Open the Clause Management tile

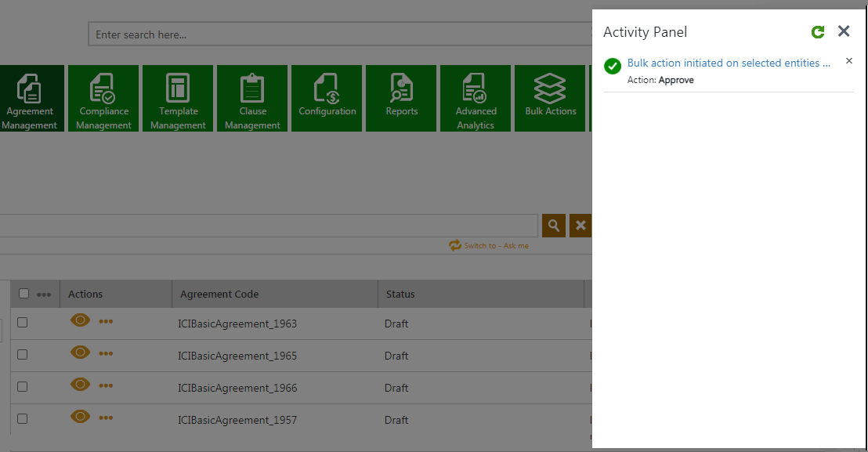click(252, 98)
